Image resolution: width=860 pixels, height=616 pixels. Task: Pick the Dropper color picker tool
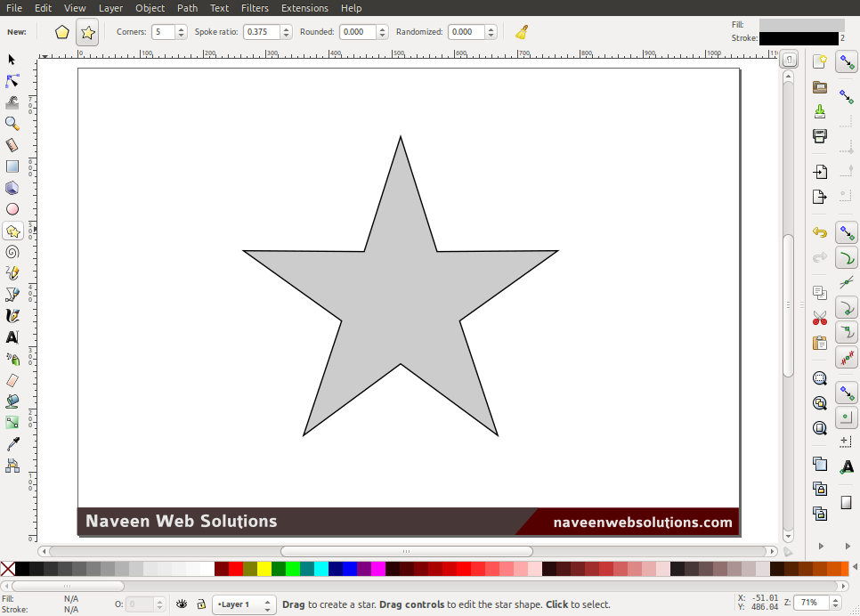(x=12, y=442)
